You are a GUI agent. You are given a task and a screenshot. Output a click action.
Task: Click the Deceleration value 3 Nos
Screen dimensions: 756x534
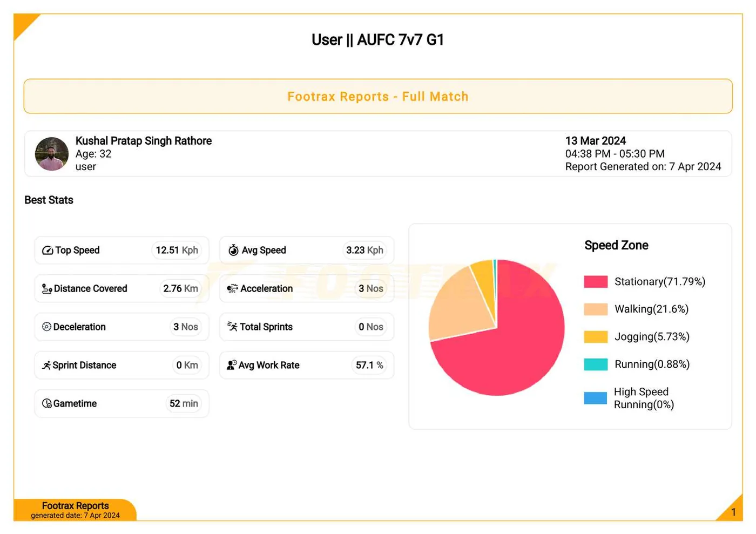click(186, 327)
